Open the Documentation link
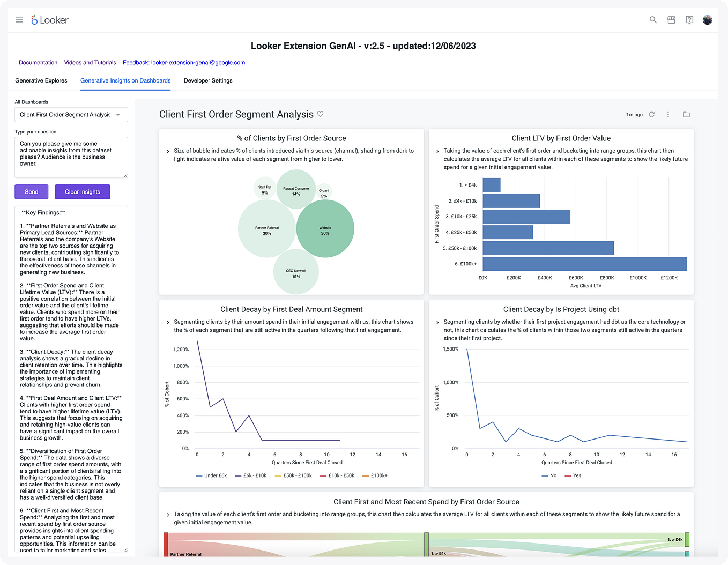The image size is (728, 565). coord(38,63)
